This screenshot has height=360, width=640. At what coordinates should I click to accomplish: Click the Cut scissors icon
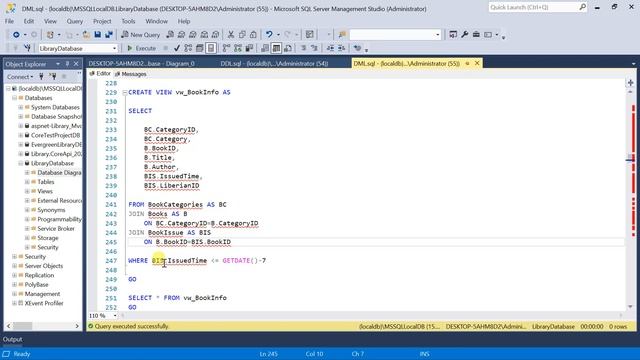231,35
